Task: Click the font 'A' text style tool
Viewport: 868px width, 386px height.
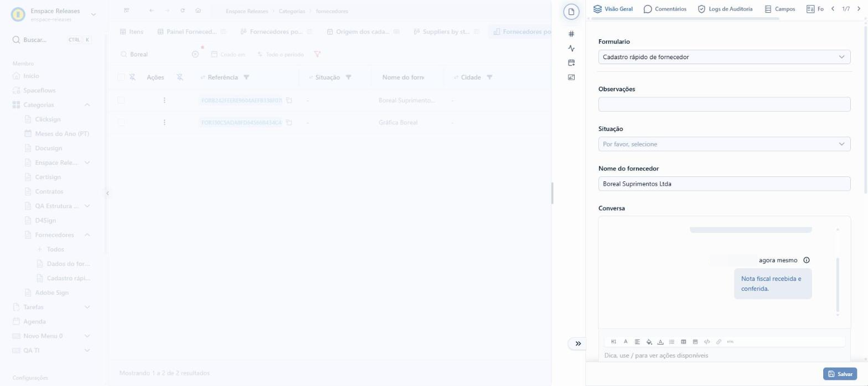Action: coord(626,342)
